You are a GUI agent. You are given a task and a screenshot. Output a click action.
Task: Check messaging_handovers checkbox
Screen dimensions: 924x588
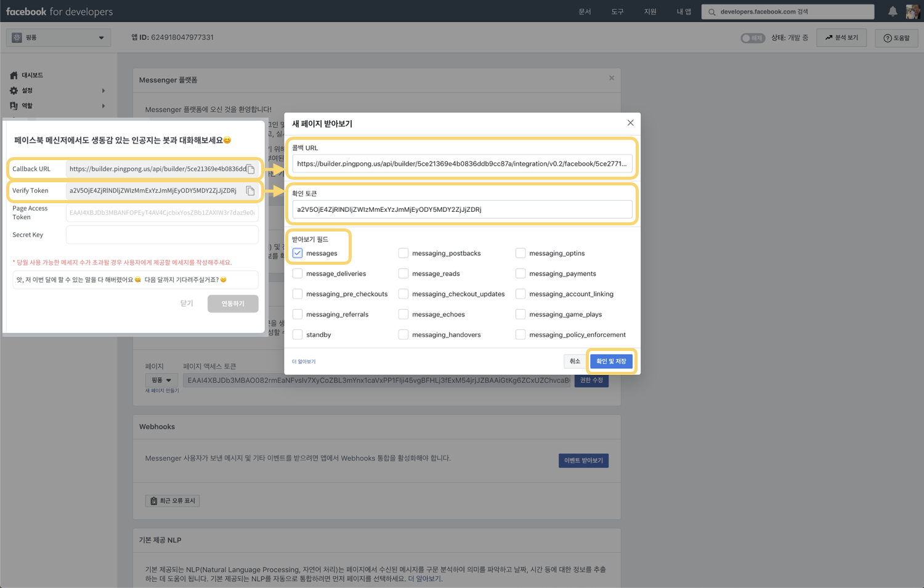403,334
